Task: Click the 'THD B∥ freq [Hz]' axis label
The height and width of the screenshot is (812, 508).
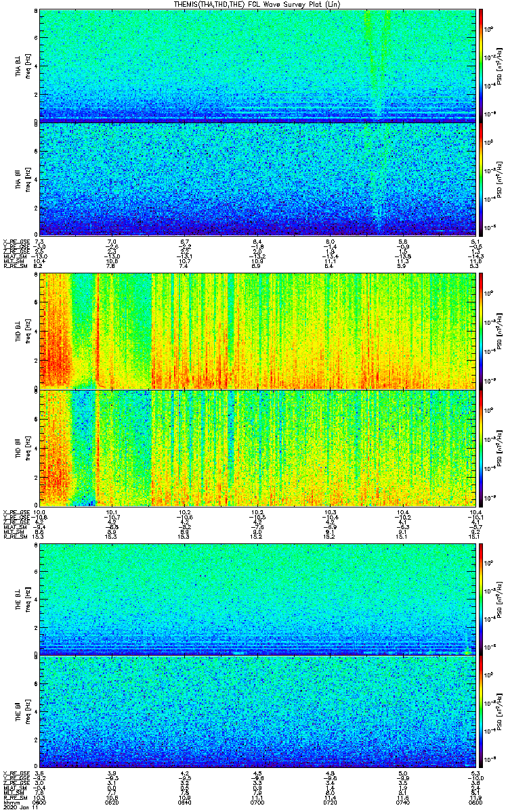Action: coord(22,447)
